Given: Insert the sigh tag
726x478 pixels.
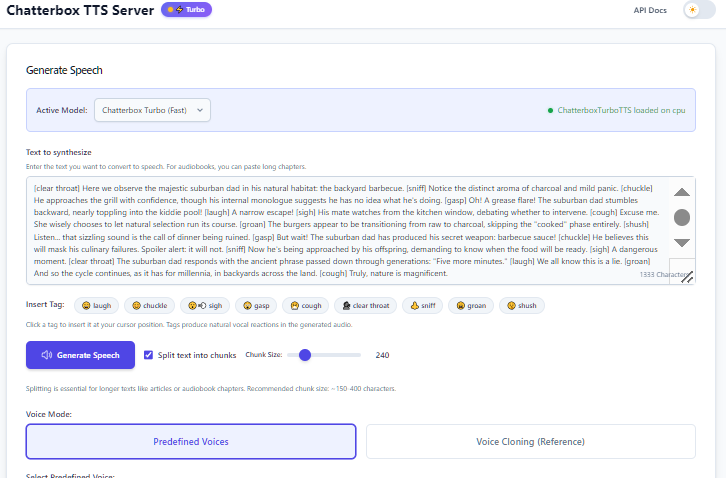Looking at the screenshot, I should 205,306.
